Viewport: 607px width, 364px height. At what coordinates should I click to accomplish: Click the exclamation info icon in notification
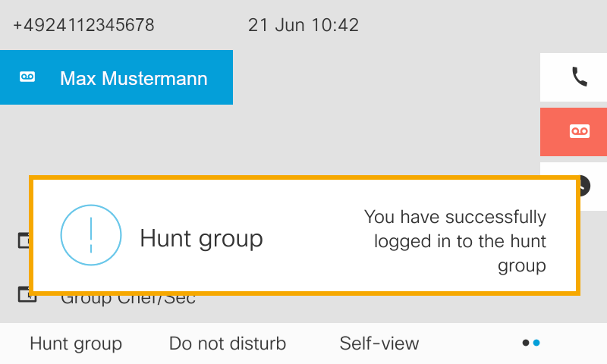[x=91, y=235]
